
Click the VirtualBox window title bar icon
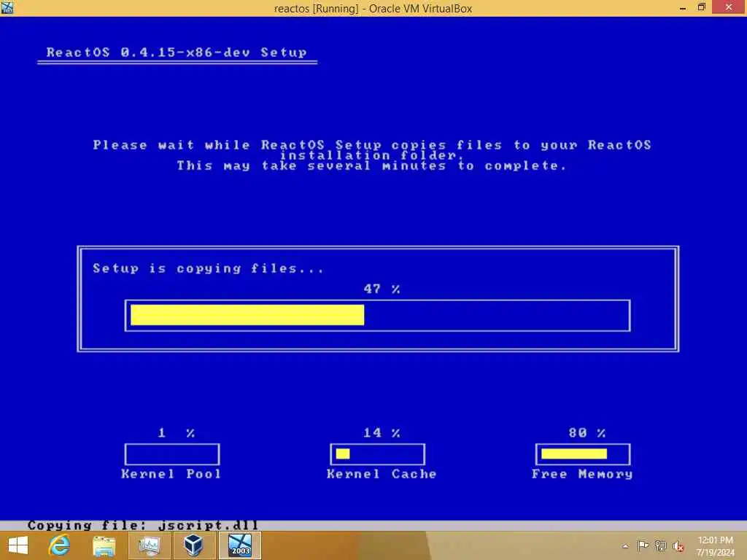pos(7,7)
